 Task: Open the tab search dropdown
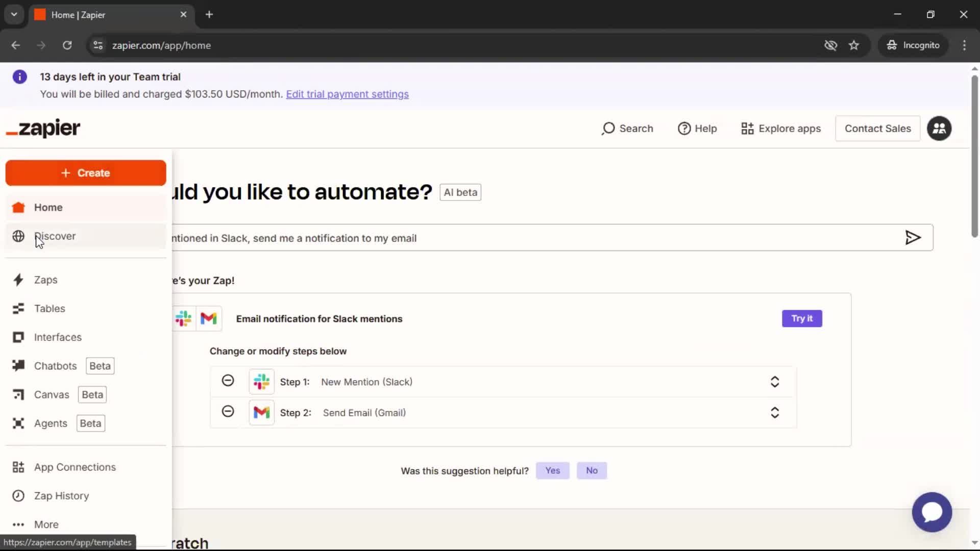(x=14, y=15)
